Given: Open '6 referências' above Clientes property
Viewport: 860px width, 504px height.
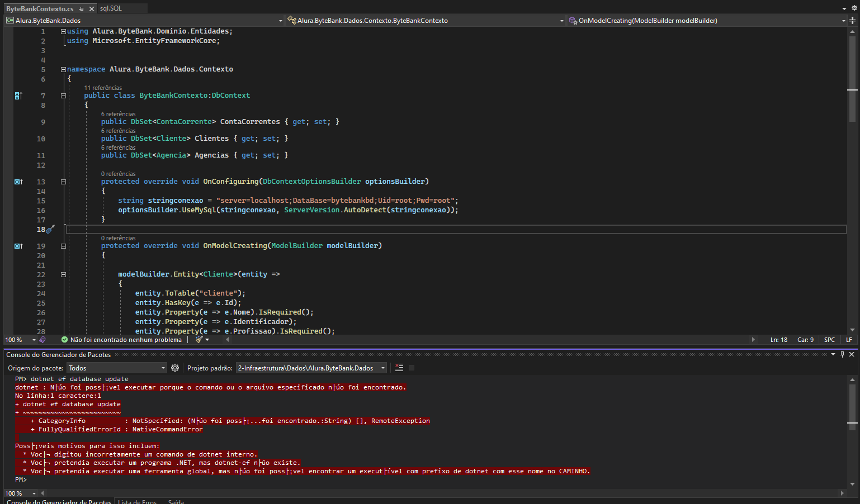Looking at the screenshot, I should (x=118, y=131).
